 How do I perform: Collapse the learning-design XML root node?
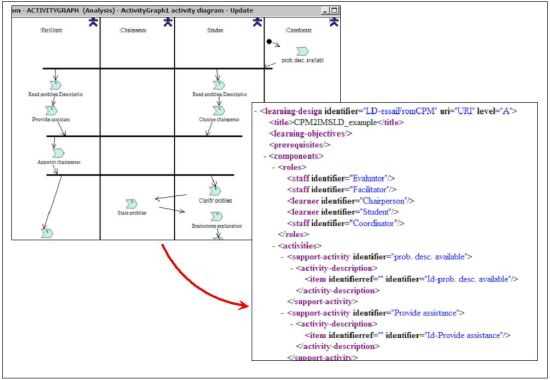pyautogui.click(x=256, y=112)
